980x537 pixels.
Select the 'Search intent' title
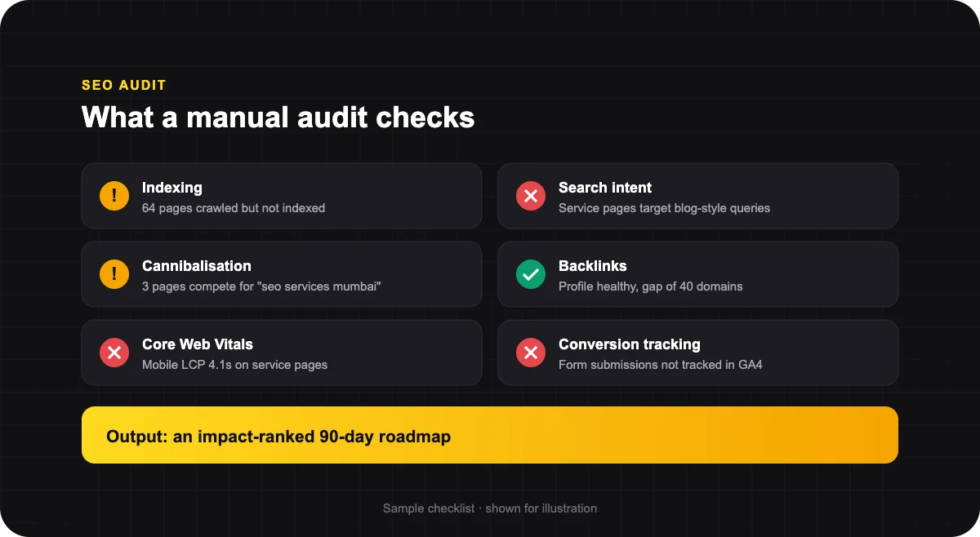tap(605, 188)
